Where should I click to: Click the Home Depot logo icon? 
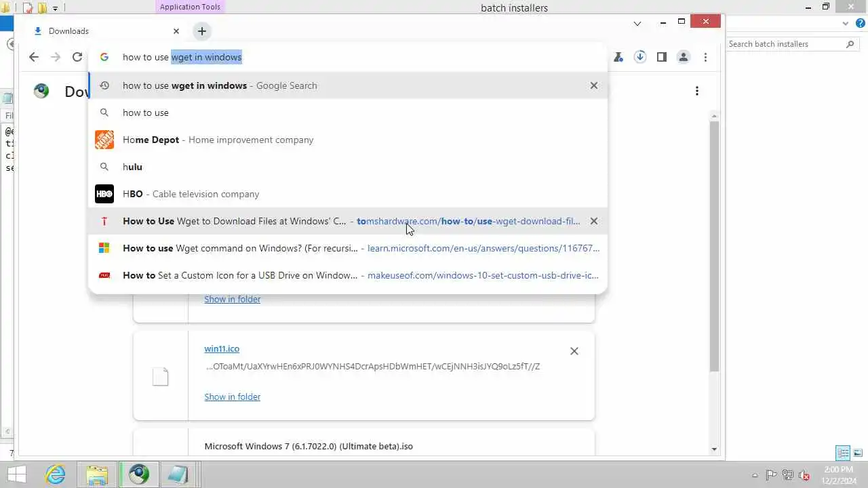pyautogui.click(x=104, y=140)
